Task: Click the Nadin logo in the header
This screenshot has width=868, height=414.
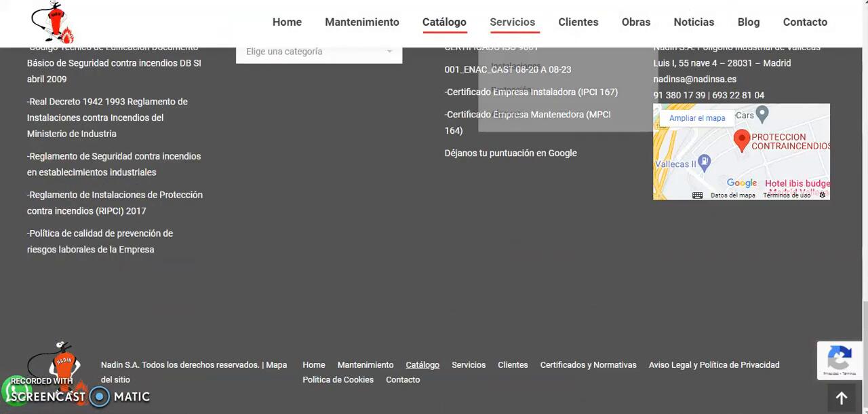Action: pyautogui.click(x=52, y=22)
